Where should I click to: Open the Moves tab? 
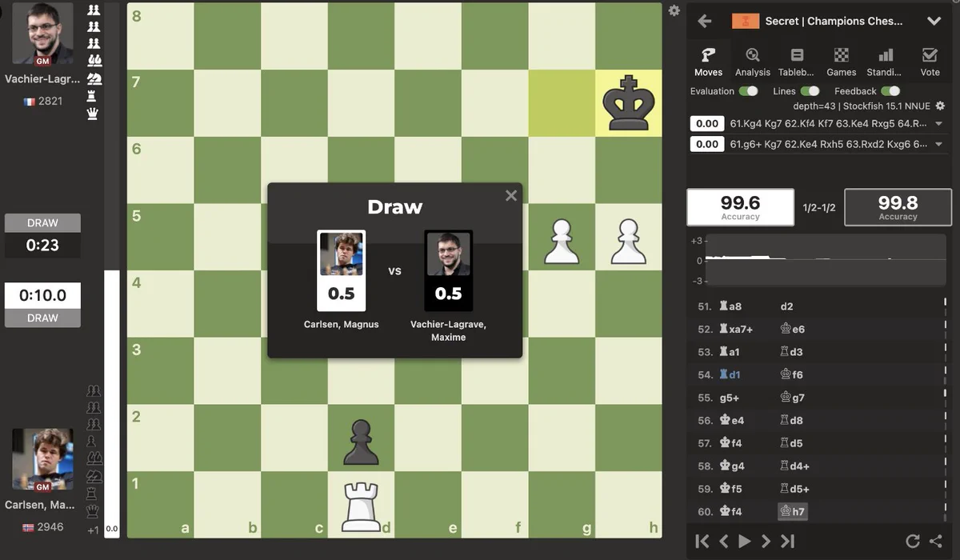tap(708, 62)
